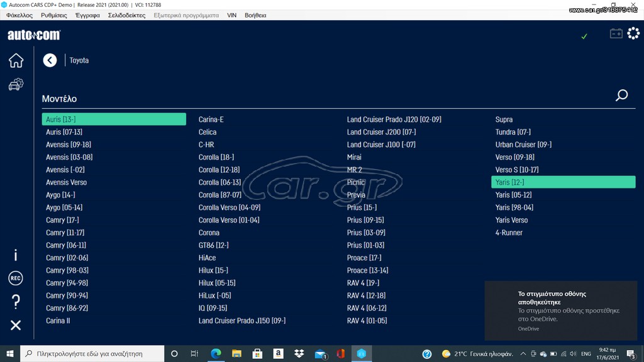644x362 pixels.
Task: Select 4-Runner model
Action: (509, 233)
